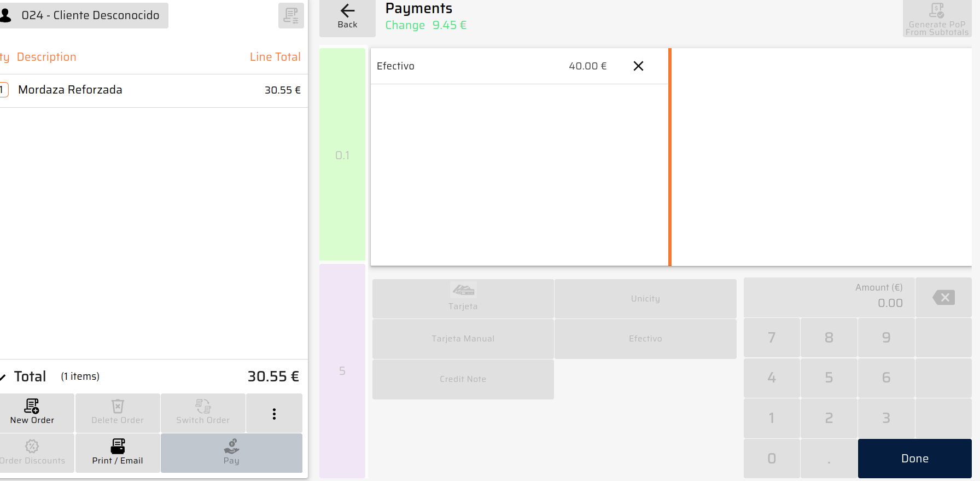
Task: Click the quantity box of Mordaza Reforzada
Action: click(x=3, y=90)
